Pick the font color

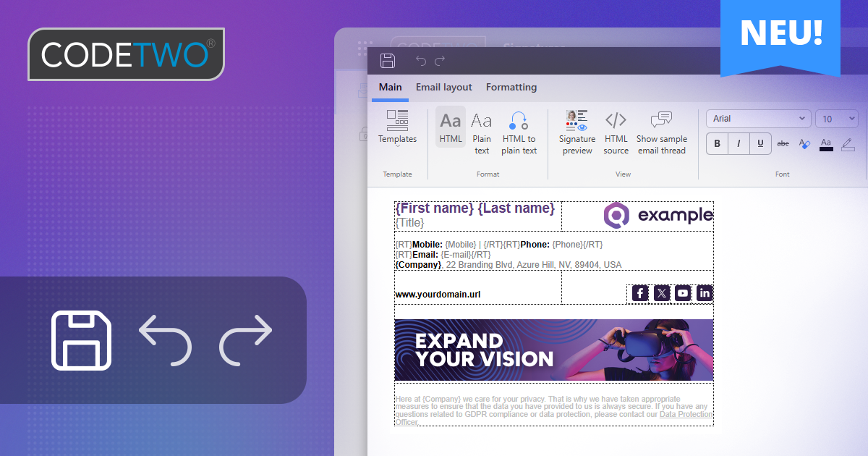(x=826, y=144)
